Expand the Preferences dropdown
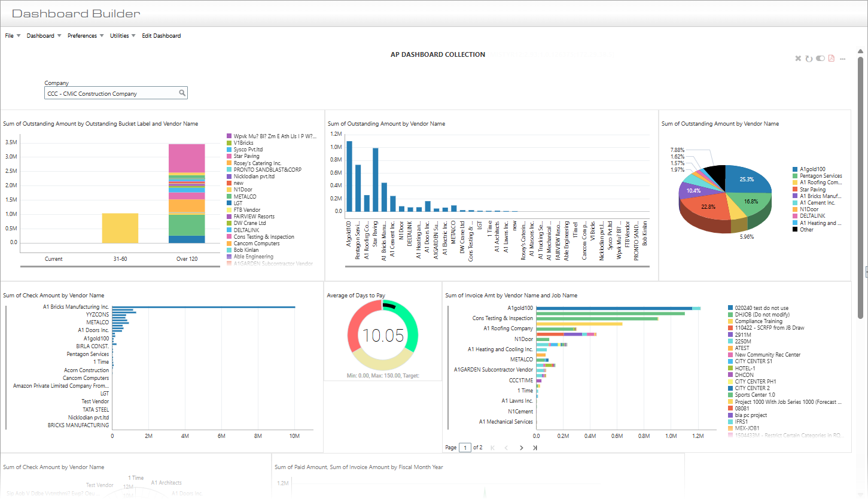 click(83, 35)
